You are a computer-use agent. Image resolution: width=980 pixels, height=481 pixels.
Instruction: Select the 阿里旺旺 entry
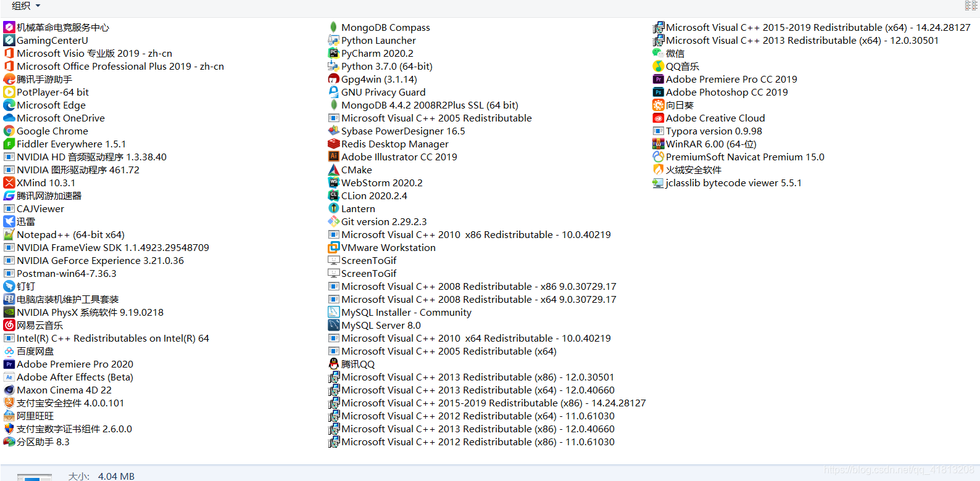click(28, 416)
